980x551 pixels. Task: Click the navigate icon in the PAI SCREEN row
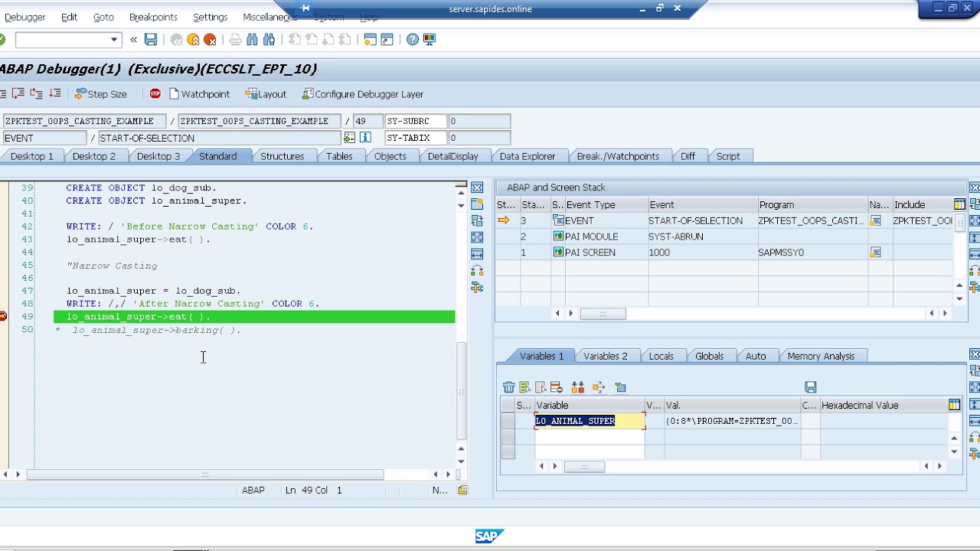[875, 253]
